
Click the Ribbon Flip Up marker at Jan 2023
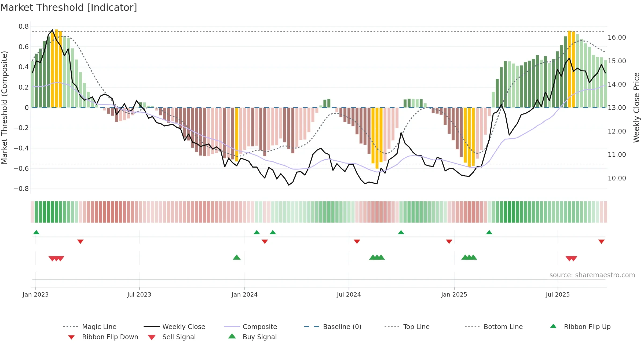tap(36, 232)
